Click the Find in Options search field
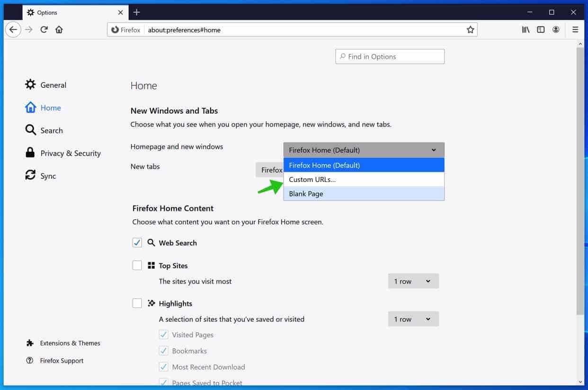Screen dimensions: 588x390 coord(390,56)
